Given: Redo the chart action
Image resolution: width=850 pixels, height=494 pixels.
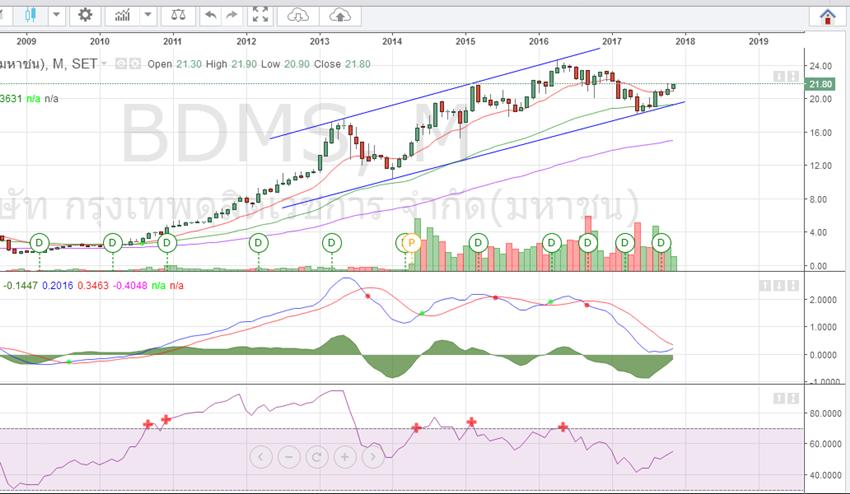Looking at the screenshot, I should (x=231, y=15).
